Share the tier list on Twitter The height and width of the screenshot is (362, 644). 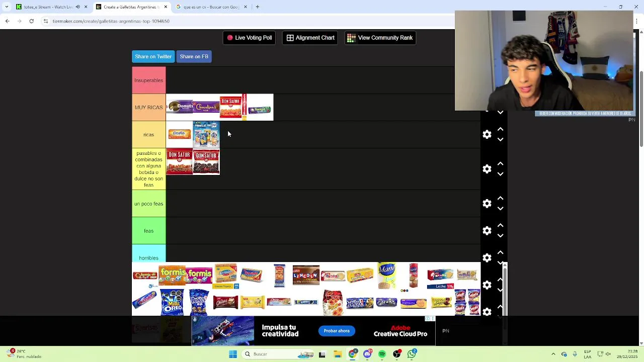coord(153,56)
